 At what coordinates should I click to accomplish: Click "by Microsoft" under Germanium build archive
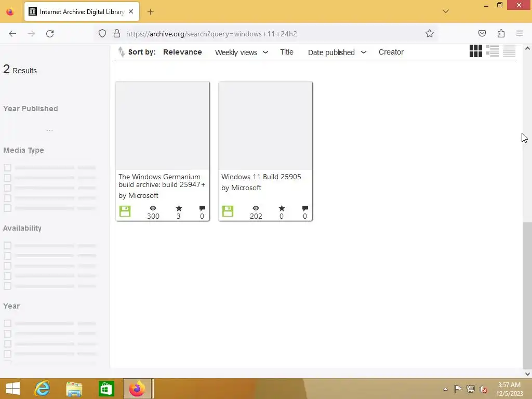click(x=138, y=195)
